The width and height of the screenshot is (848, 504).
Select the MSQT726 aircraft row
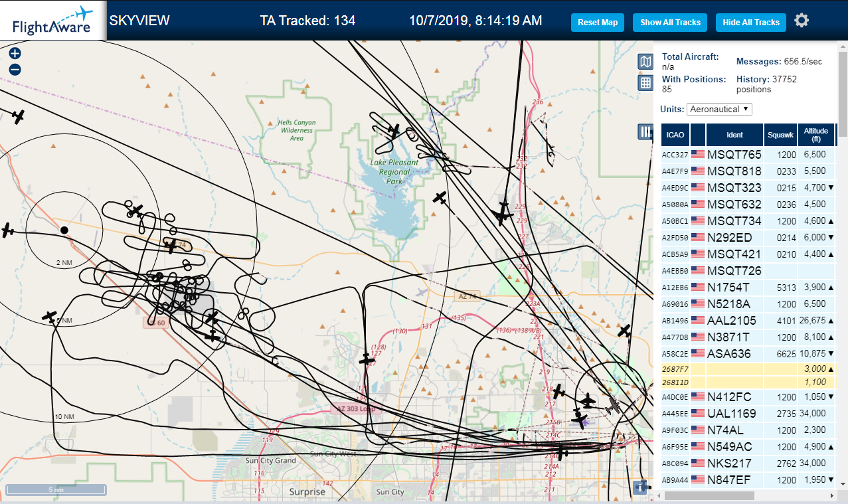(x=748, y=271)
